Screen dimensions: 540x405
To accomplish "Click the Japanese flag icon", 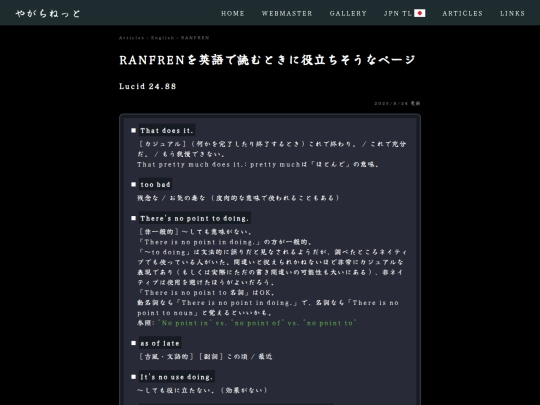I will [x=419, y=13].
